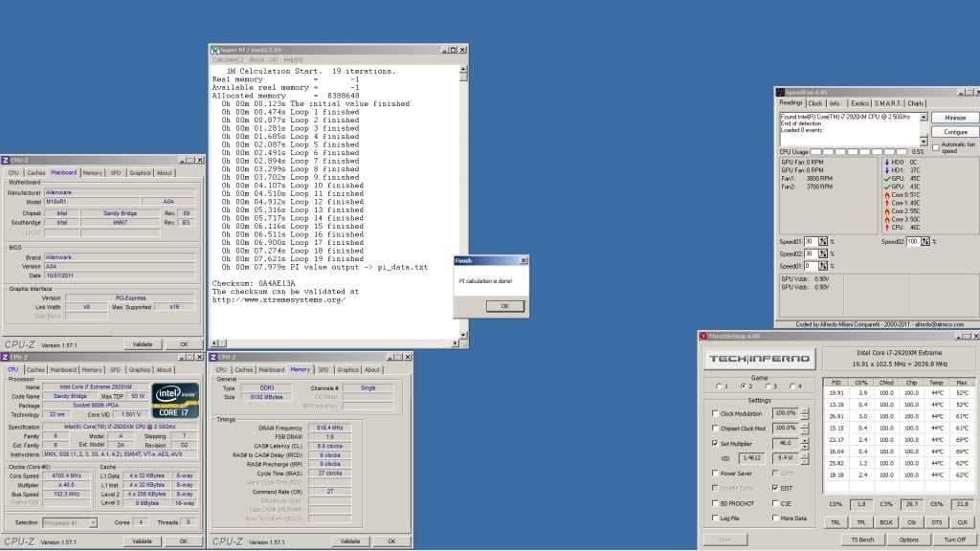This screenshot has height=551, width=980.
Task: Click the Super PI title bar icon
Action: click(214, 50)
